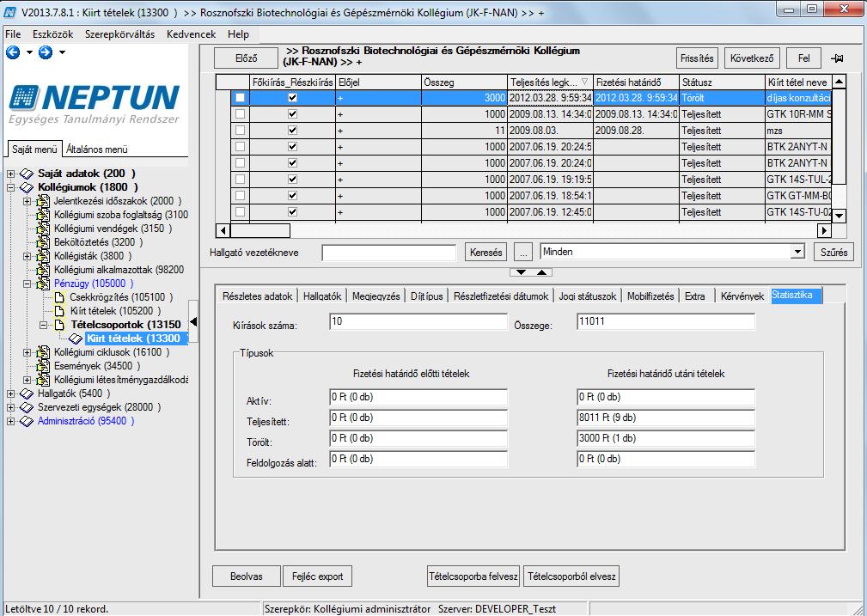Tick the row selector checkbox for 3000 row
Screen dimensions: 867x616
coord(240,98)
